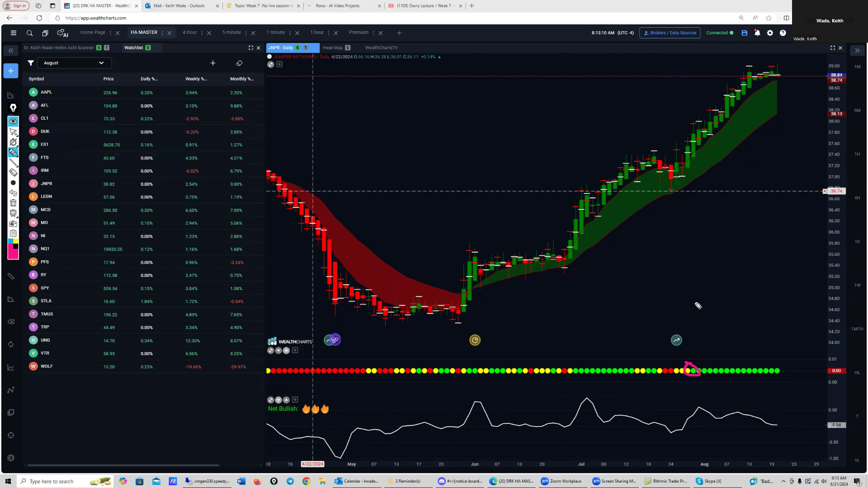Toggle the timer-off tool in drawing palette

coord(13,142)
